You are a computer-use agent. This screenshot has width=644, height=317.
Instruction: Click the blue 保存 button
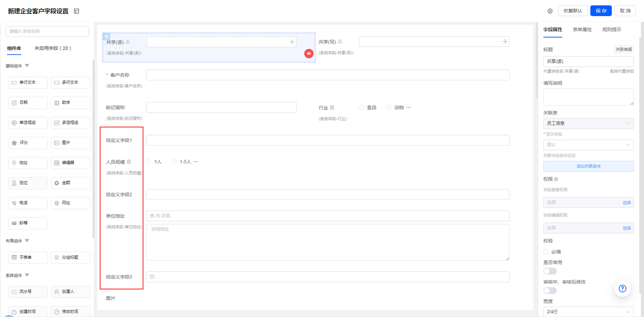(601, 11)
